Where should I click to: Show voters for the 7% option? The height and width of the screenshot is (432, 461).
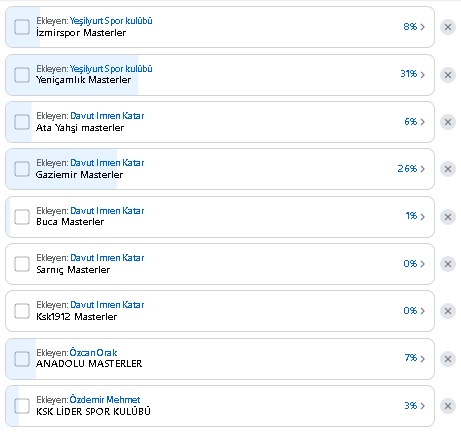pyautogui.click(x=415, y=358)
